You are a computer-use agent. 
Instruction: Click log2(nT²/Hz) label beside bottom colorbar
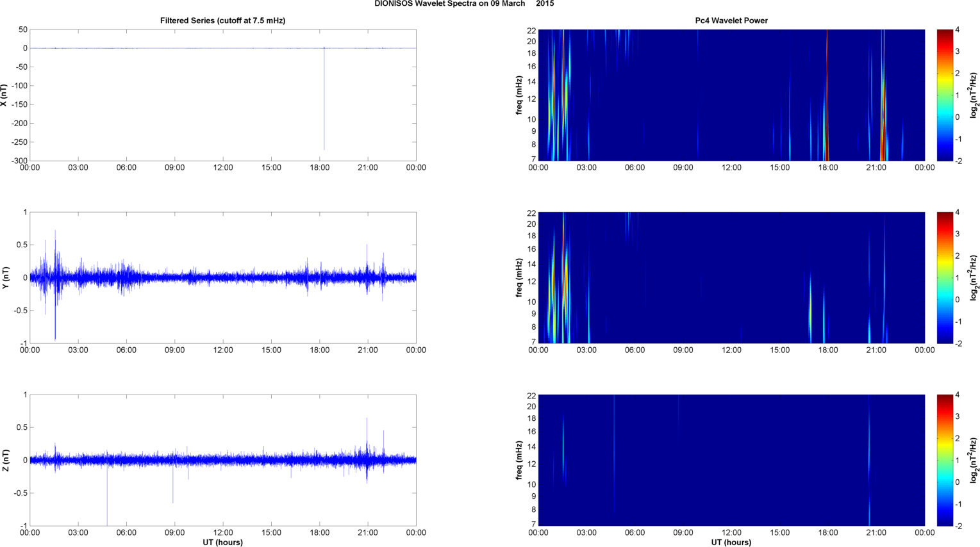point(974,461)
